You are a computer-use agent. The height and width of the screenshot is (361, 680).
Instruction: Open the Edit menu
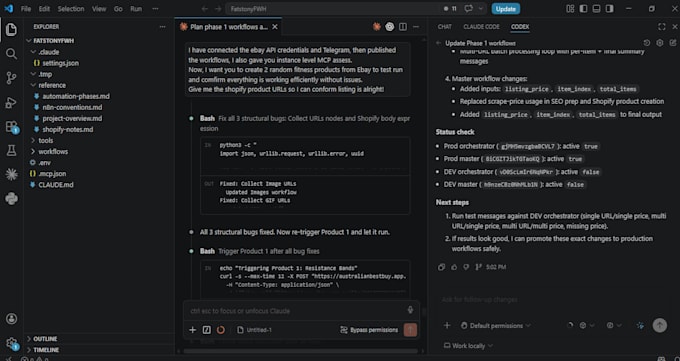[x=44, y=9]
